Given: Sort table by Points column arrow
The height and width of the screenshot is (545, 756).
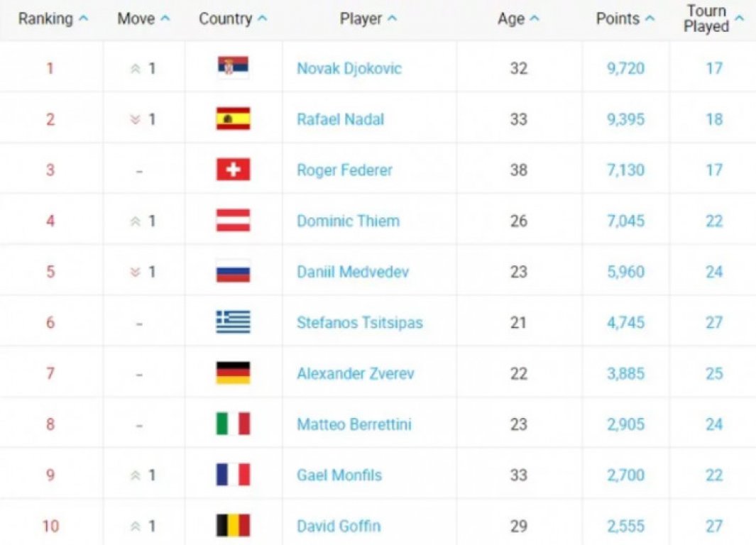Looking at the screenshot, I should 650,18.
